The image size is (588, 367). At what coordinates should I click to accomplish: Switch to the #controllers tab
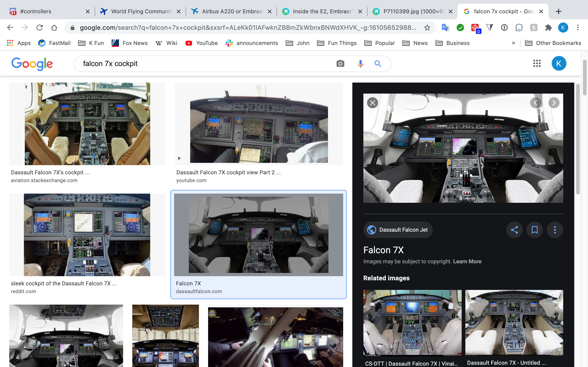pyautogui.click(x=46, y=11)
